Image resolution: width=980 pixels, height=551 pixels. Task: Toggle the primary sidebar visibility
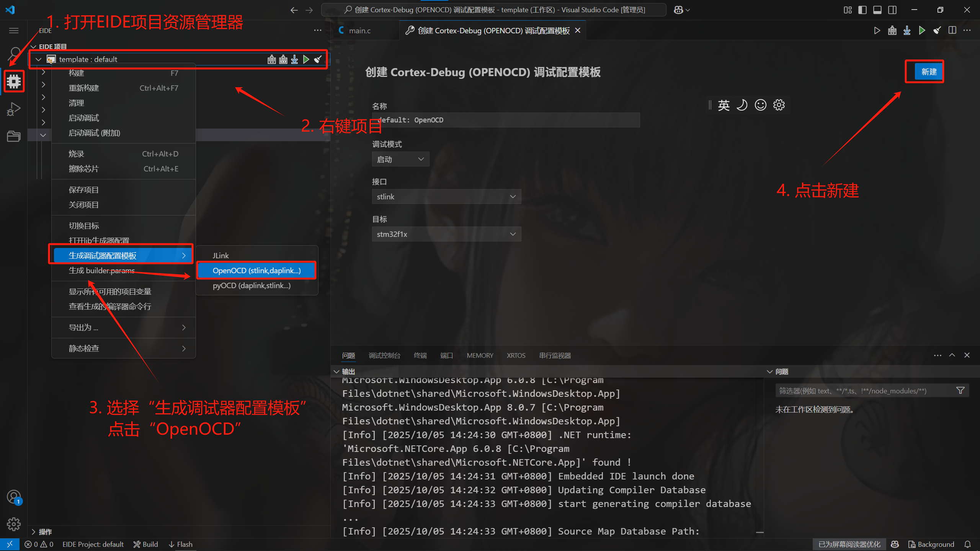coord(862,10)
